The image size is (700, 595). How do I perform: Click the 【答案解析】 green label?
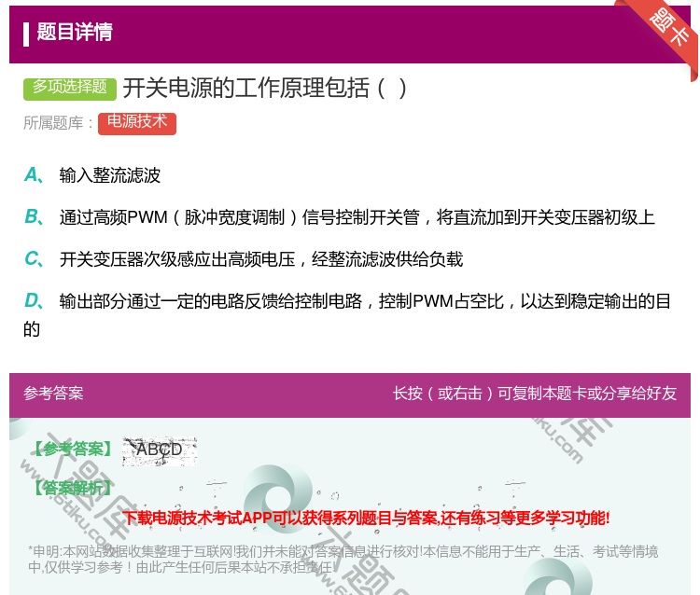click(73, 488)
